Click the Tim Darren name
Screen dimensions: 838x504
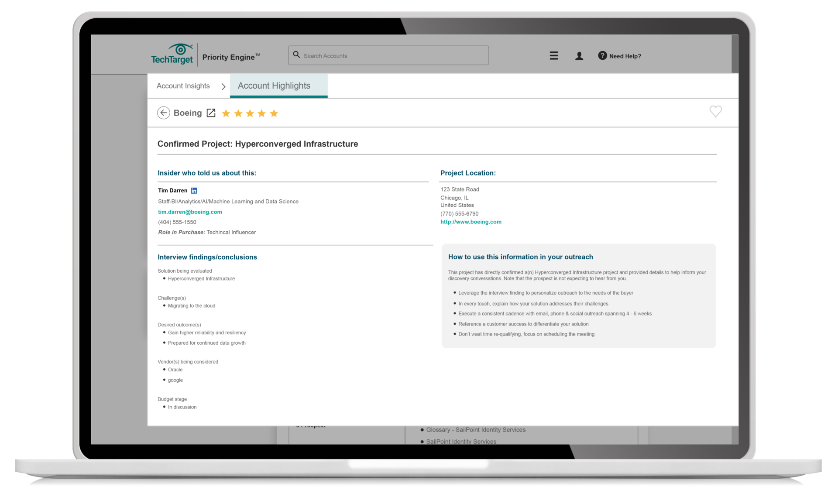point(172,191)
